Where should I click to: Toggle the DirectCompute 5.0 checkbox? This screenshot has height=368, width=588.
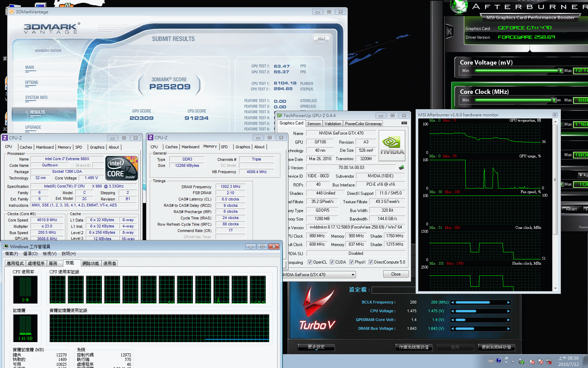coord(371,262)
